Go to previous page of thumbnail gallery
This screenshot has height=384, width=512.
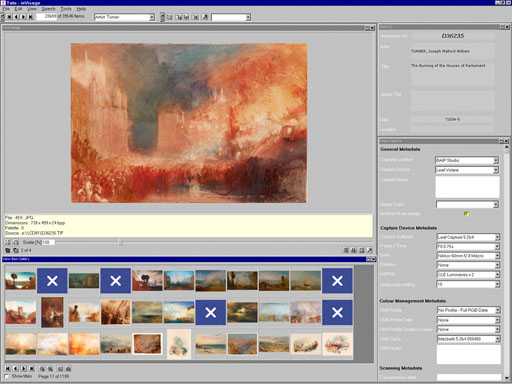click(x=16, y=368)
